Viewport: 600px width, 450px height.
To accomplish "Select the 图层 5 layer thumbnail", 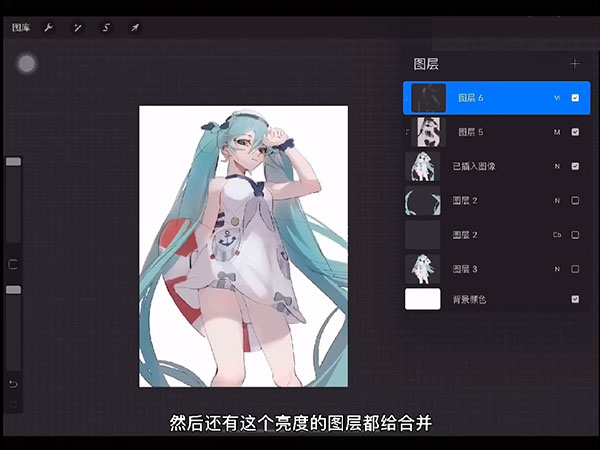I will coord(429,132).
